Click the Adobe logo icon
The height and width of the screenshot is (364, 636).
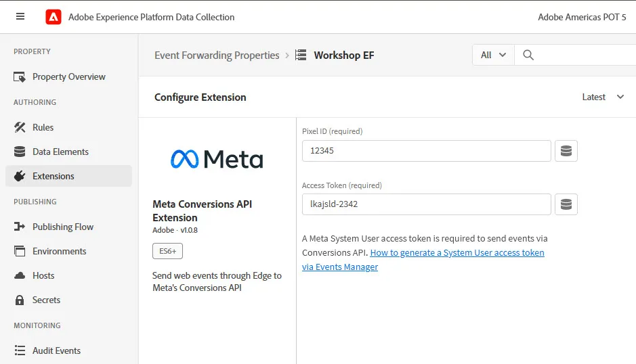[x=54, y=17]
